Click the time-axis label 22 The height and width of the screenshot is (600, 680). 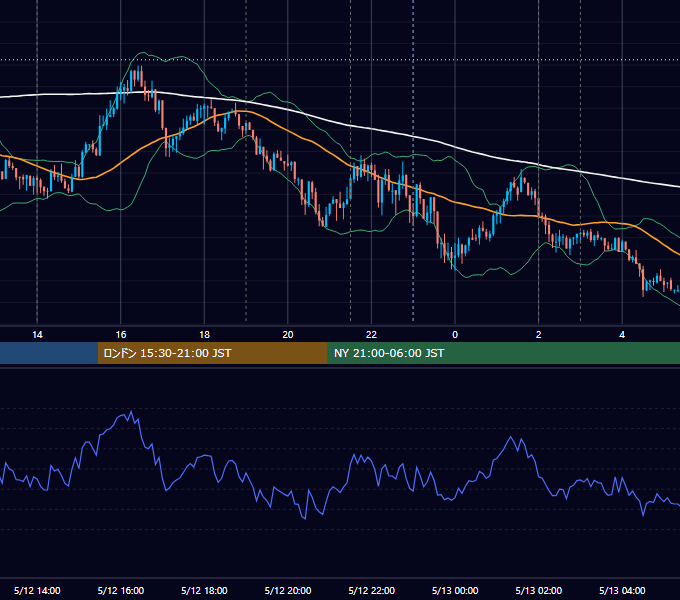pyautogui.click(x=371, y=335)
